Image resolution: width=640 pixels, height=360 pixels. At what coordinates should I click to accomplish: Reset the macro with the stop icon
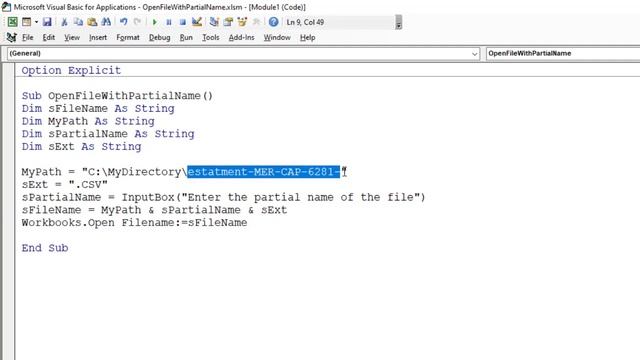(182, 22)
